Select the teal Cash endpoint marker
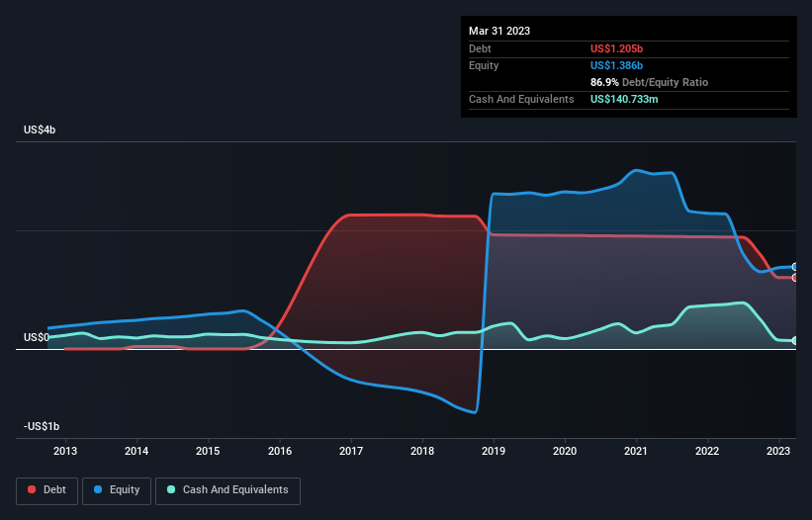Screen dimensions: 812x520 (x=795, y=340)
